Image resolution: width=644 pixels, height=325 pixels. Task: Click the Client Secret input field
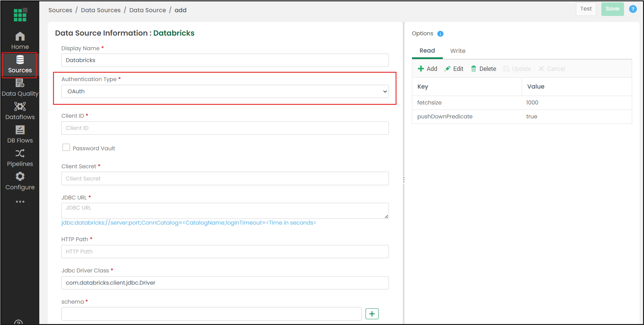[225, 178]
